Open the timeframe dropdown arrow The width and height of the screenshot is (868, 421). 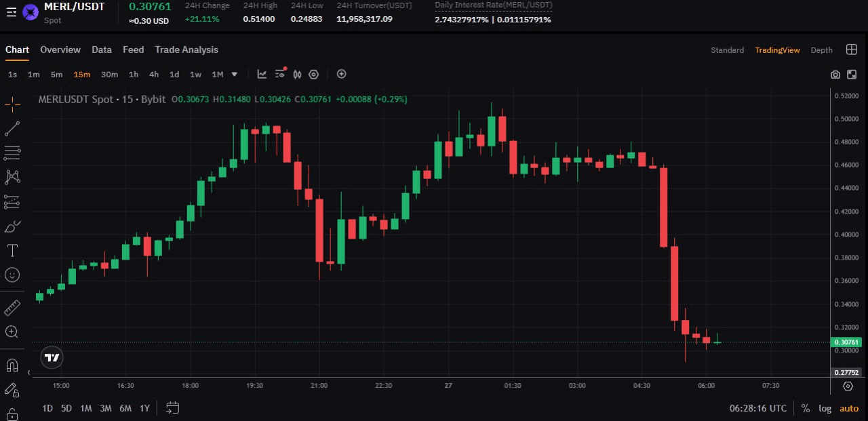coord(233,75)
